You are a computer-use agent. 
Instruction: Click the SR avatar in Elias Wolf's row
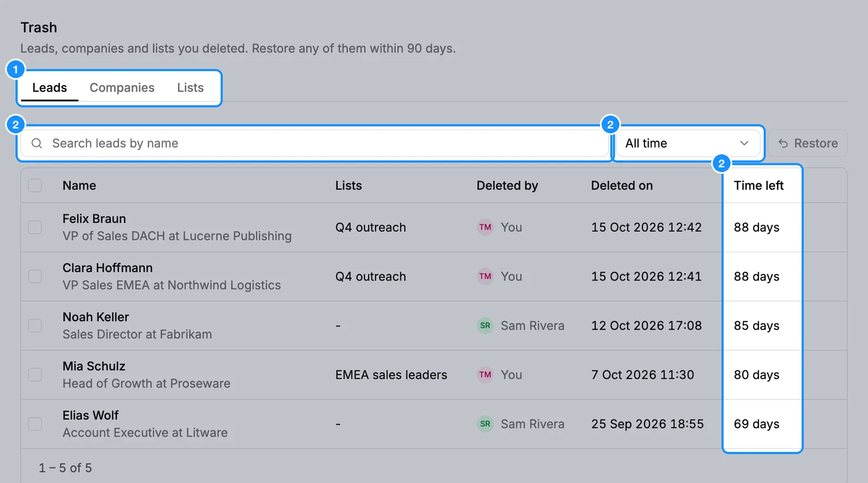[x=485, y=424]
